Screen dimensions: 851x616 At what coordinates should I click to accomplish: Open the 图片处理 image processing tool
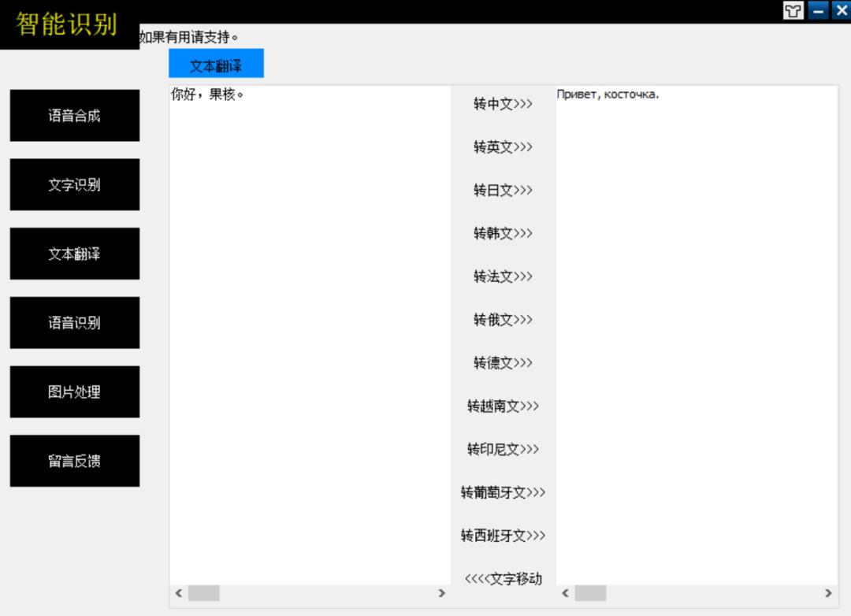point(74,391)
